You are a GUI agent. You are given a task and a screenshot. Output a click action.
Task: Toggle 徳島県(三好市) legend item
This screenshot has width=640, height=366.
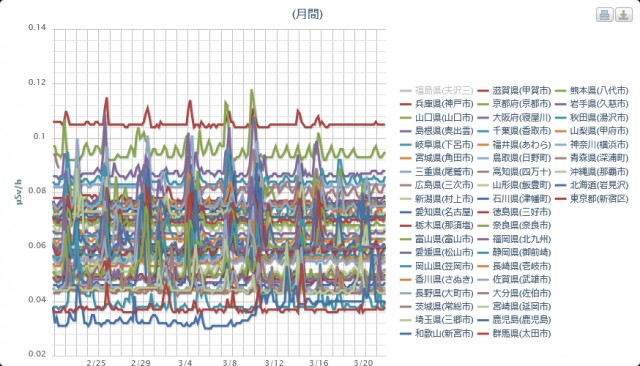click(x=514, y=212)
